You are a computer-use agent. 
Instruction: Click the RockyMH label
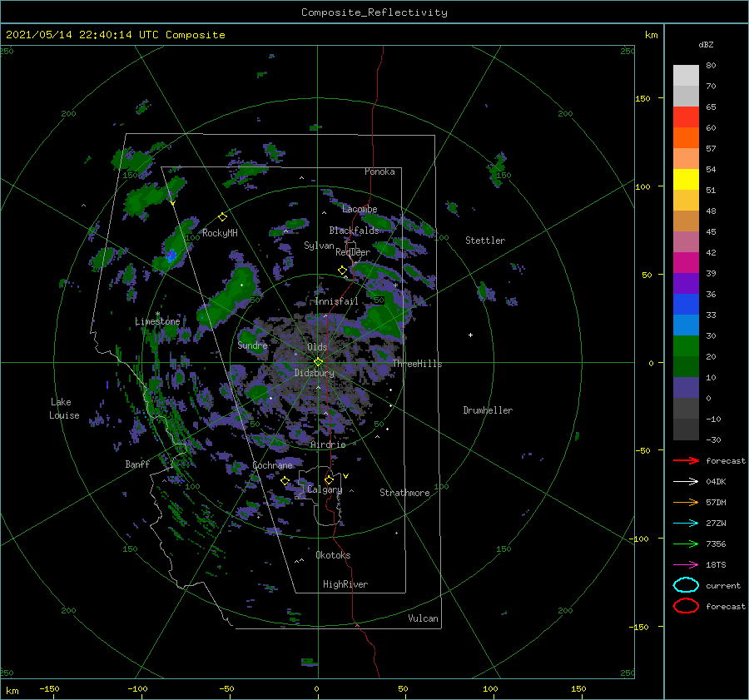(220, 233)
